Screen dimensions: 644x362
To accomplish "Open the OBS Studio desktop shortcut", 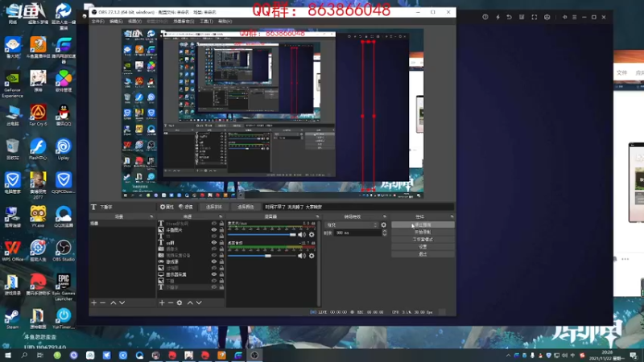I will click(x=64, y=251).
